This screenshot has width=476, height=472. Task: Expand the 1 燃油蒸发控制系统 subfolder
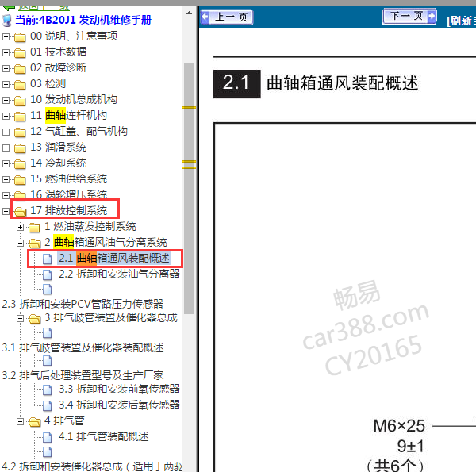tap(20, 227)
